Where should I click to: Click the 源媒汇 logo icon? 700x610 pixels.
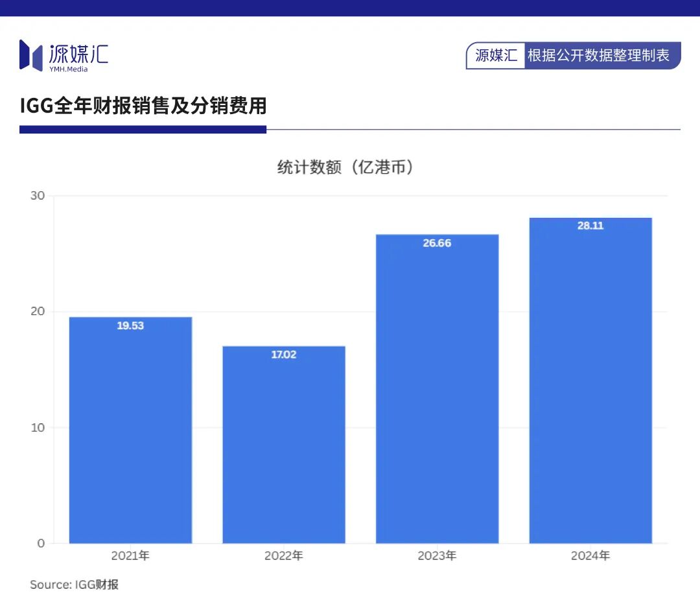[x=31, y=55]
